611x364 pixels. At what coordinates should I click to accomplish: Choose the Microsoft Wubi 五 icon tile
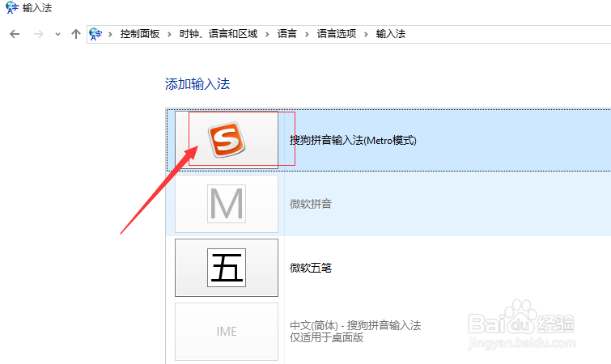coord(227,268)
